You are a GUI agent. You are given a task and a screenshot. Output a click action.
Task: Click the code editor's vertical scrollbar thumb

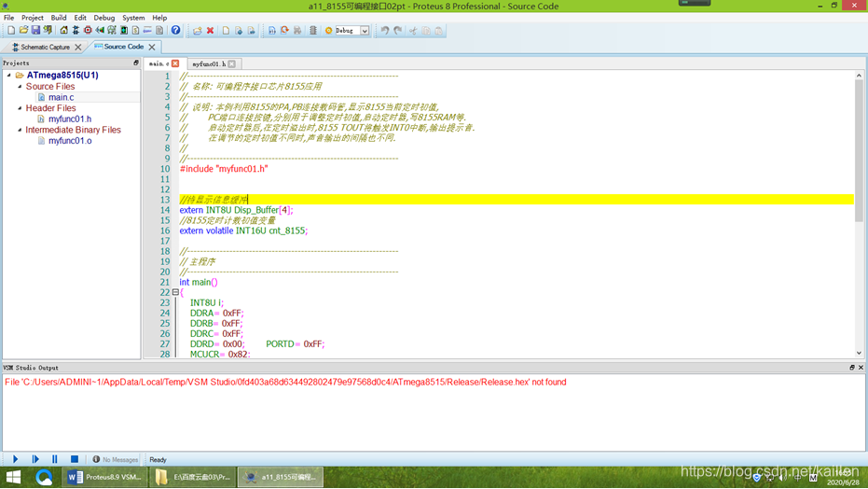coord(859,150)
